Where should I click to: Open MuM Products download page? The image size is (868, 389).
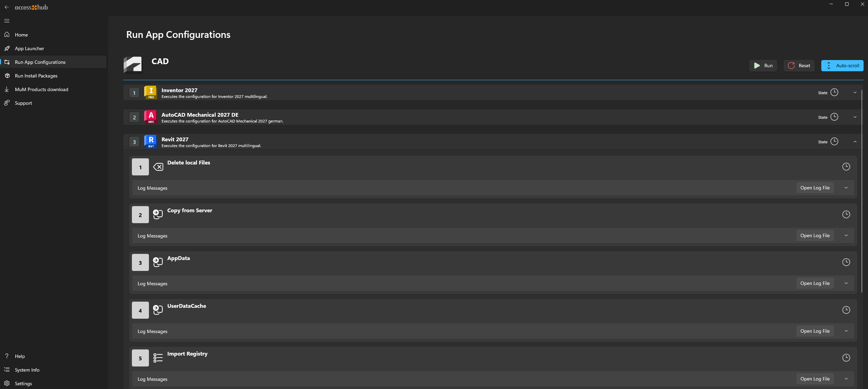coord(53,89)
